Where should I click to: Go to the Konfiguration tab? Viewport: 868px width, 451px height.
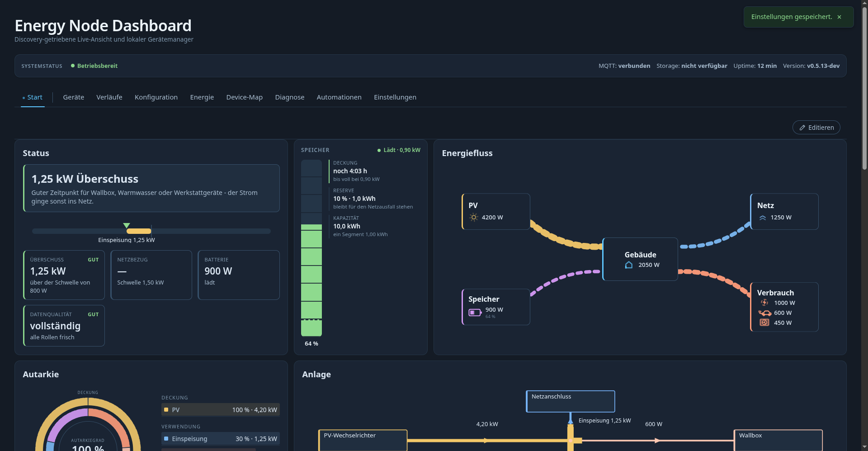(x=156, y=97)
